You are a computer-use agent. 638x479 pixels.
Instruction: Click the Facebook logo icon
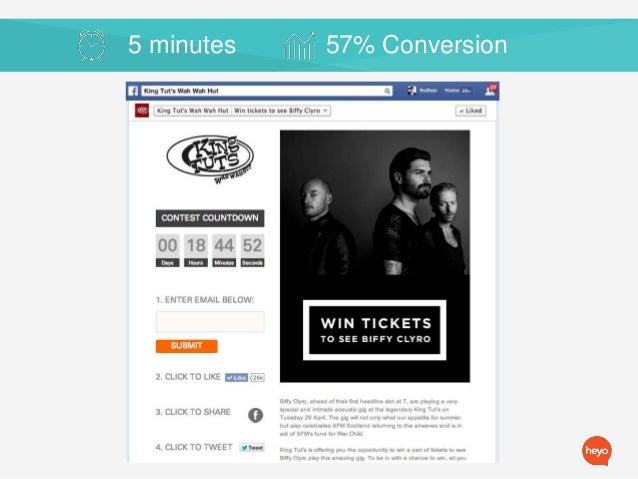[133, 91]
